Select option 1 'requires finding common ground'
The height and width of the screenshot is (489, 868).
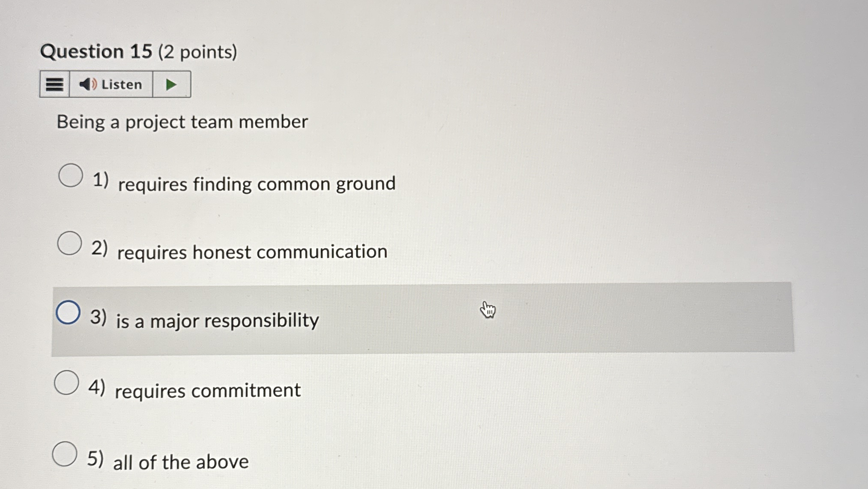pyautogui.click(x=70, y=176)
